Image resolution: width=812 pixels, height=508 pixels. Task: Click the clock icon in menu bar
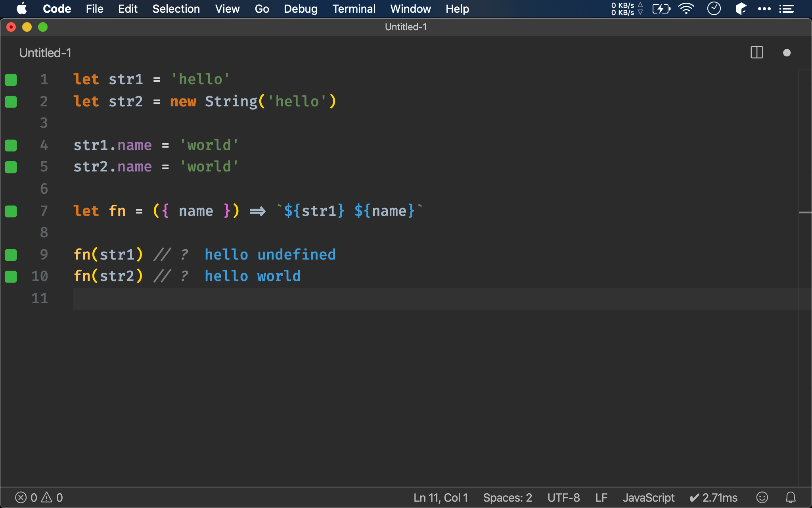point(714,9)
